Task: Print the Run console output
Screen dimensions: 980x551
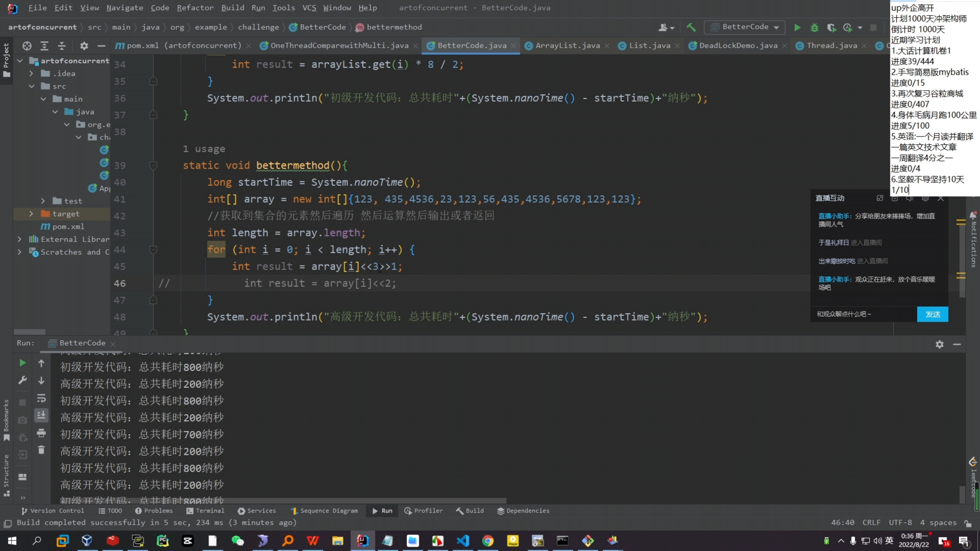Action: coord(41,433)
